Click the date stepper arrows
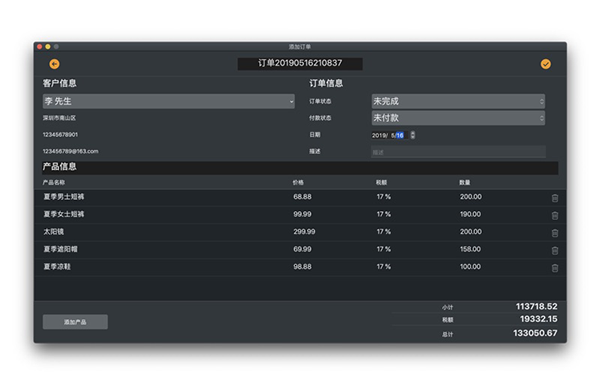This screenshot has width=600, height=375. [412, 135]
